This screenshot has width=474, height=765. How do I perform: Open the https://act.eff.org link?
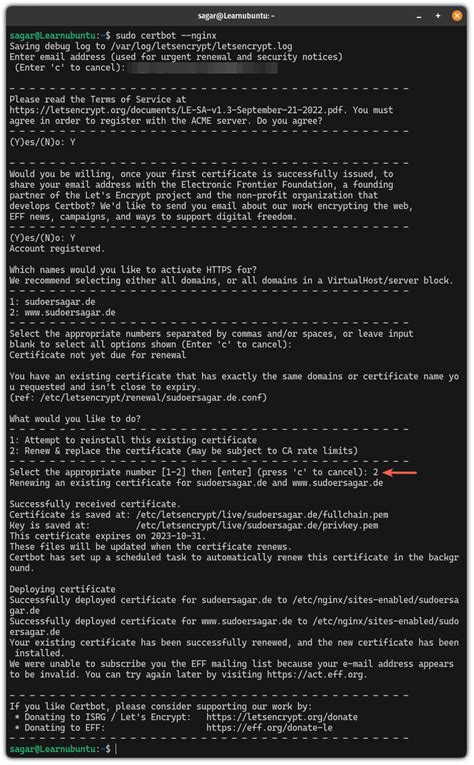(315, 675)
